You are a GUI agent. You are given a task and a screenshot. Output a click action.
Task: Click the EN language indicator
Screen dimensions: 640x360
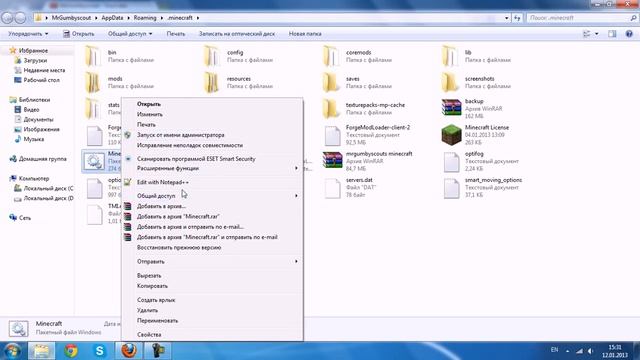coord(554,350)
